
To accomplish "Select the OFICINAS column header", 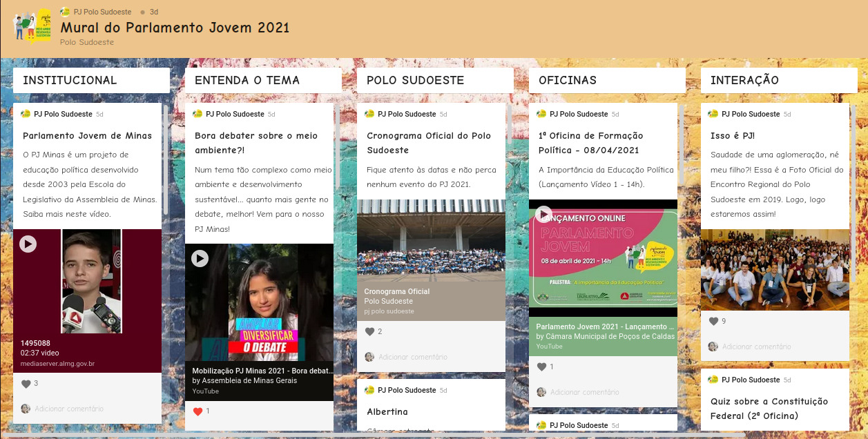I will 568,80.
